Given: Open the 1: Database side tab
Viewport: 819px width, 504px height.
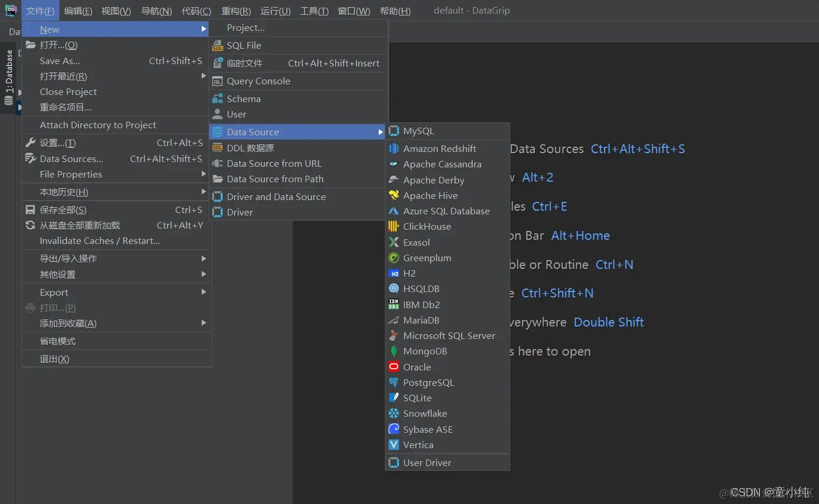Looking at the screenshot, I should (9, 78).
